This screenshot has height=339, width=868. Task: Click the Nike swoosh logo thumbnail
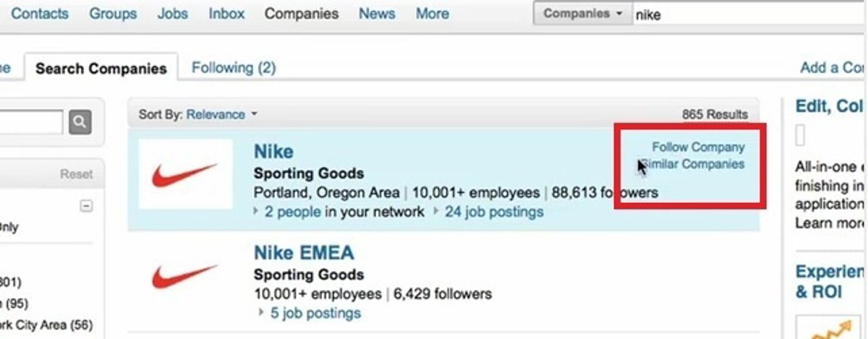[185, 174]
